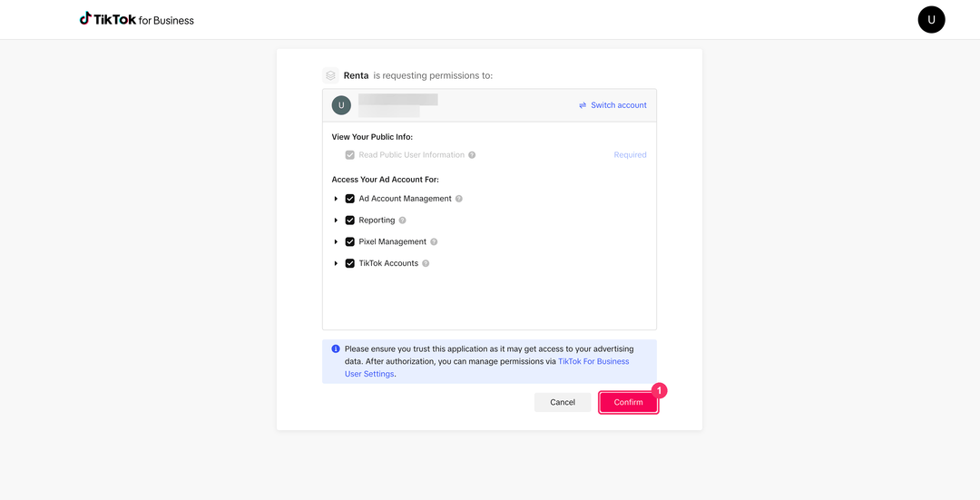Expand the Pixel Management permissions

tap(337, 242)
